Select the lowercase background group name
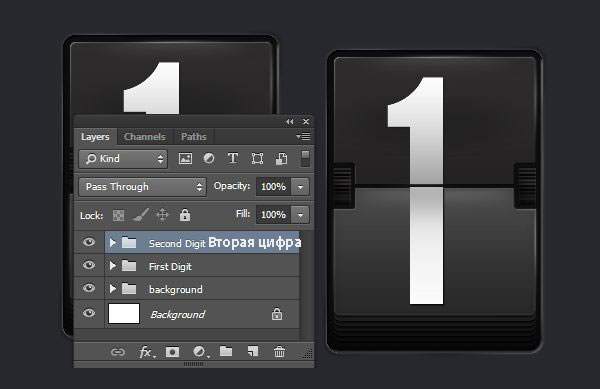The image size is (600, 389). point(176,290)
